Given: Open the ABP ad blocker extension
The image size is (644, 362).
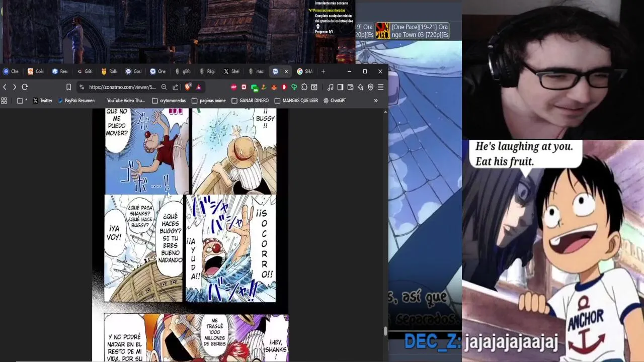Looking at the screenshot, I should click(x=234, y=87).
